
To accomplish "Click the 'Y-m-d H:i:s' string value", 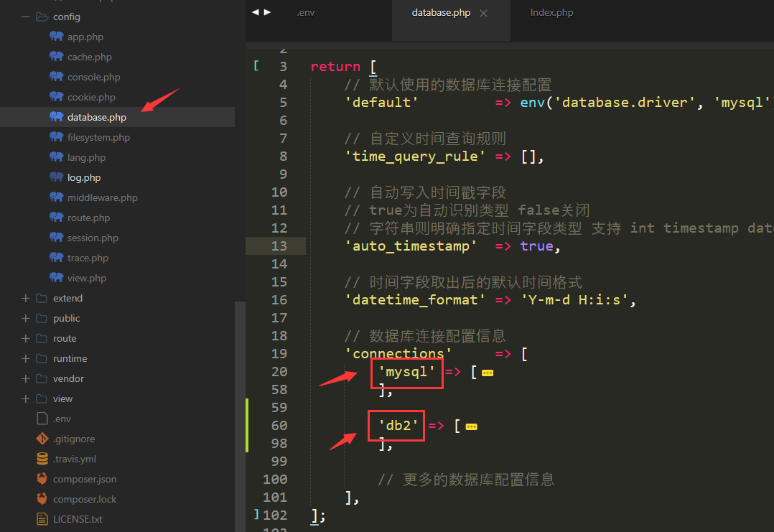I will coord(574,299).
